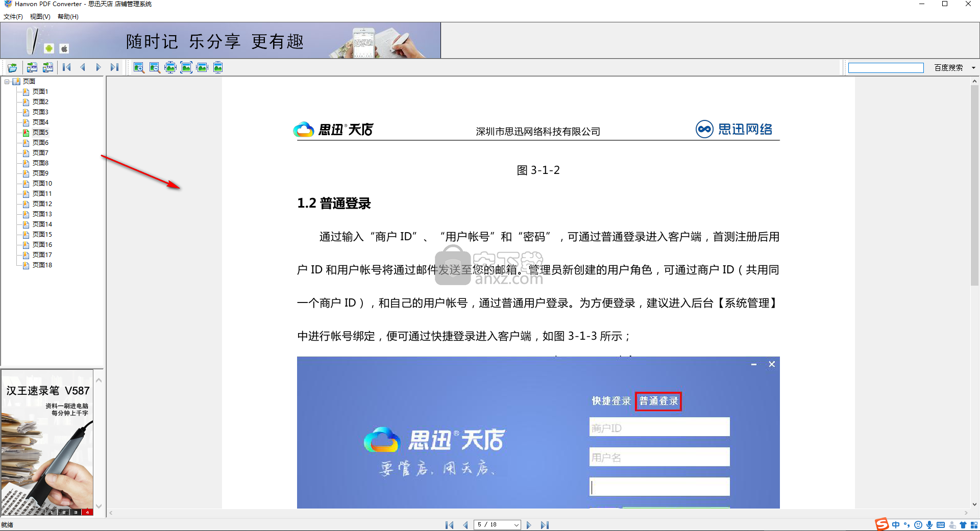Open the IME soft keyboard
The height and width of the screenshot is (531, 980).
click(x=941, y=525)
